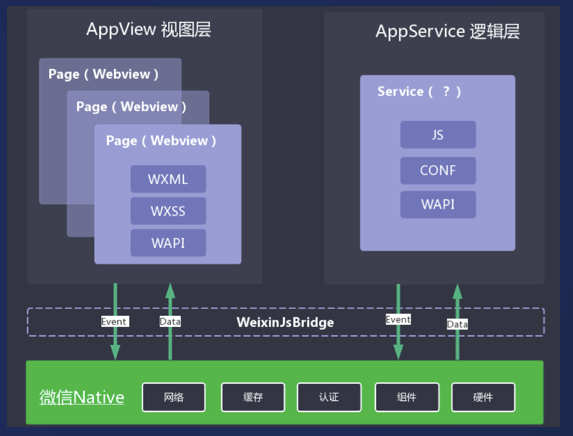Click the Data label under AppService
Screen dimensions: 573x436
point(457,324)
